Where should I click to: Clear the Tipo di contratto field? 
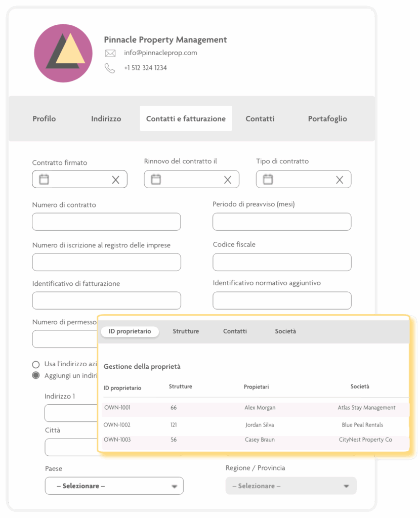[x=339, y=180]
